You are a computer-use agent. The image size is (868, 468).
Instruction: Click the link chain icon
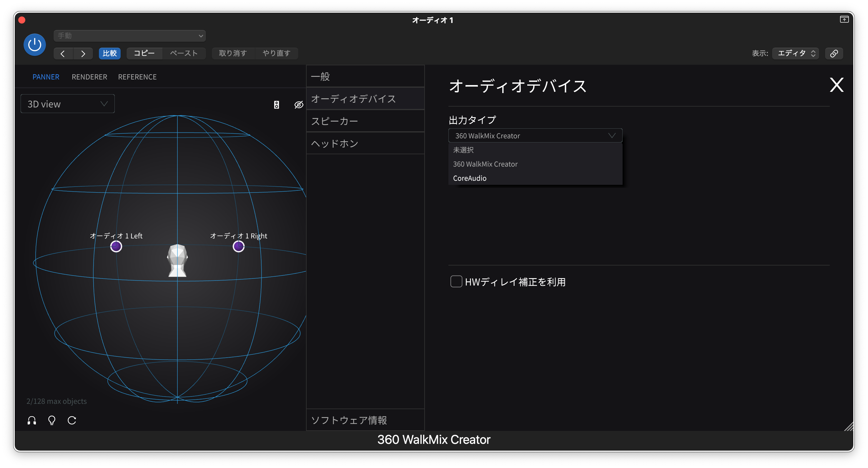click(x=834, y=53)
